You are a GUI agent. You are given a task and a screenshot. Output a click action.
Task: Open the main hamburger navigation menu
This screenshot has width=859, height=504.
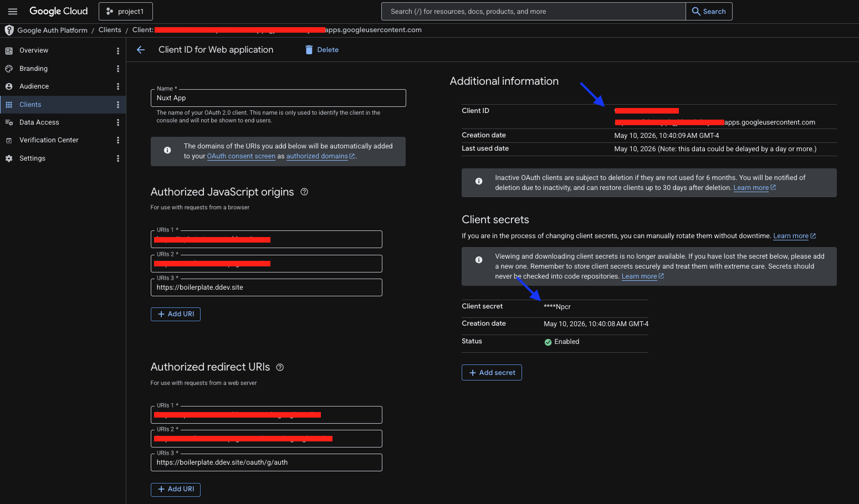pyautogui.click(x=13, y=11)
